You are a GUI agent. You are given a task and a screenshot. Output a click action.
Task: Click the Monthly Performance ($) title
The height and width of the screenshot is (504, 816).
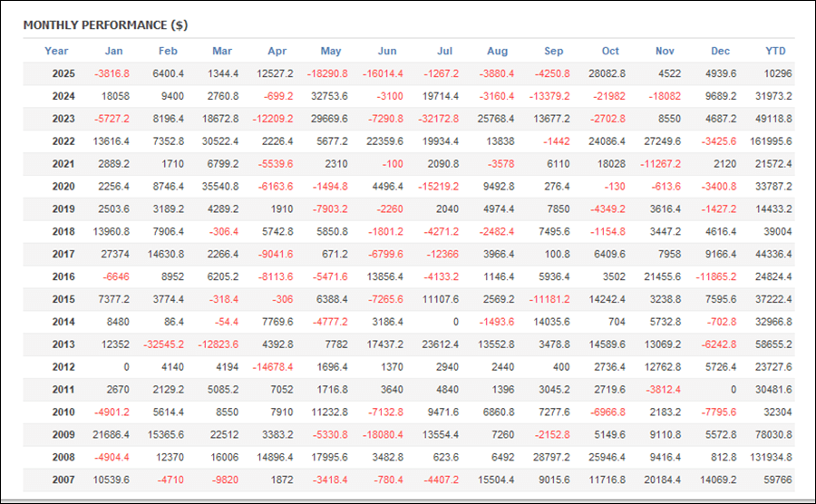point(105,24)
